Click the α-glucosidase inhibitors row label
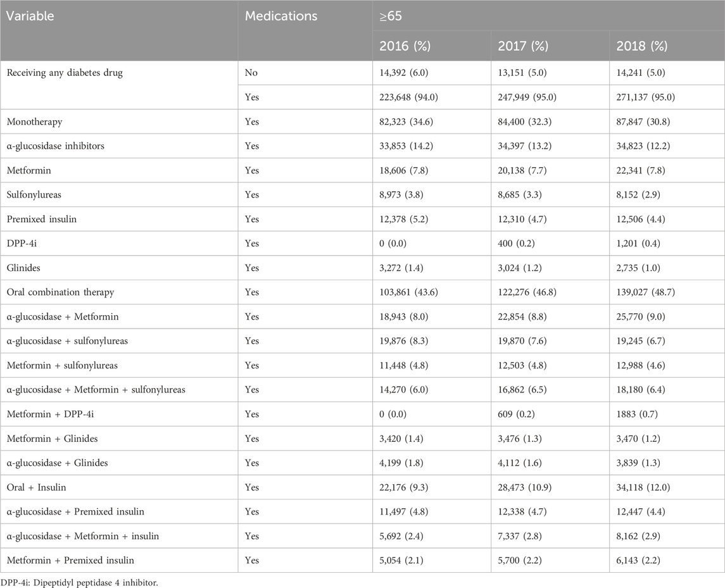 click(56, 146)
